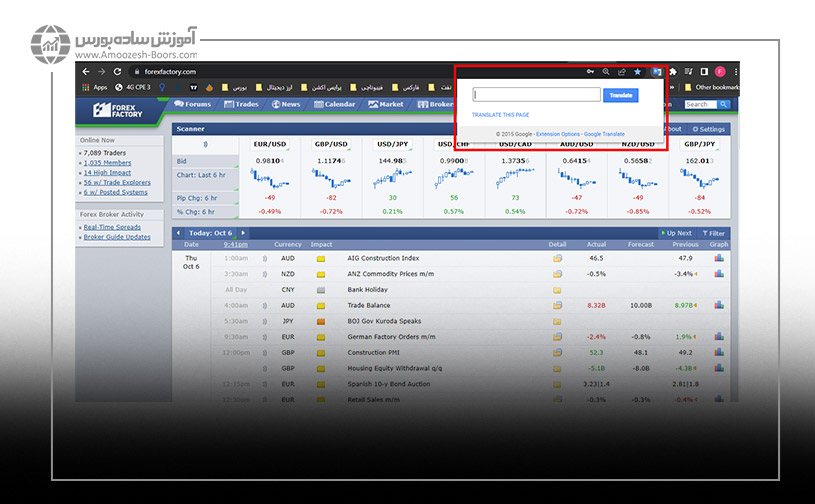Image resolution: width=815 pixels, height=504 pixels.
Task: Open the graph icon for AIG Construction Index
Action: point(718,258)
